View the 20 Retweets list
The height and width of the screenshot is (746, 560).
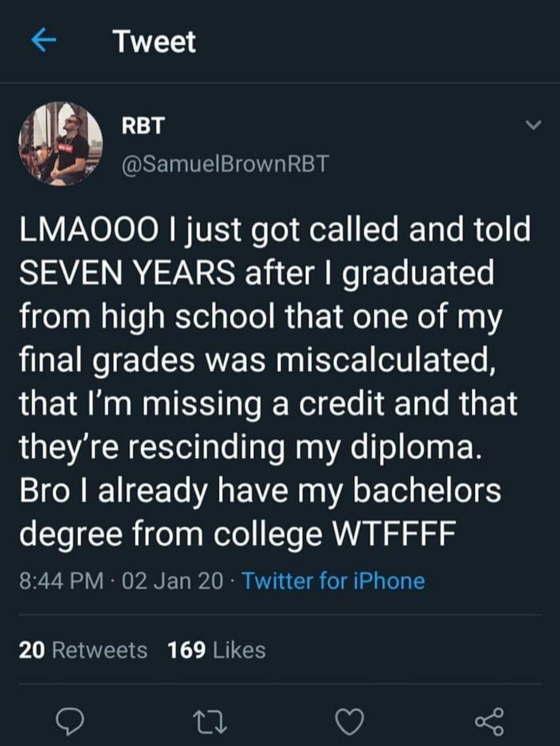pos(83,650)
